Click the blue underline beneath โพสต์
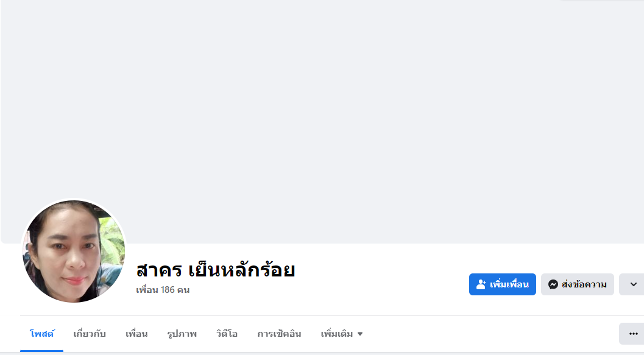 point(42,351)
